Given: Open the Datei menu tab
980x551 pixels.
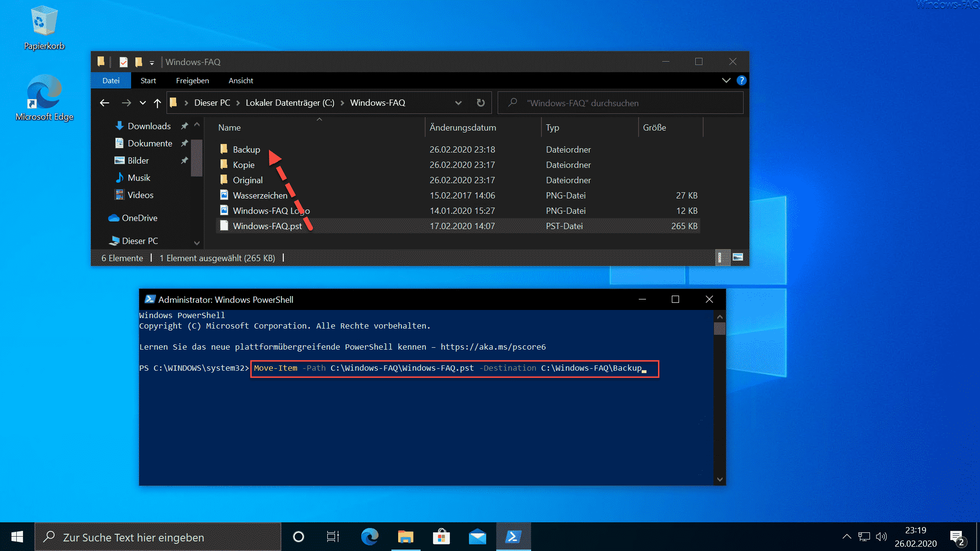Looking at the screenshot, I should tap(111, 80).
